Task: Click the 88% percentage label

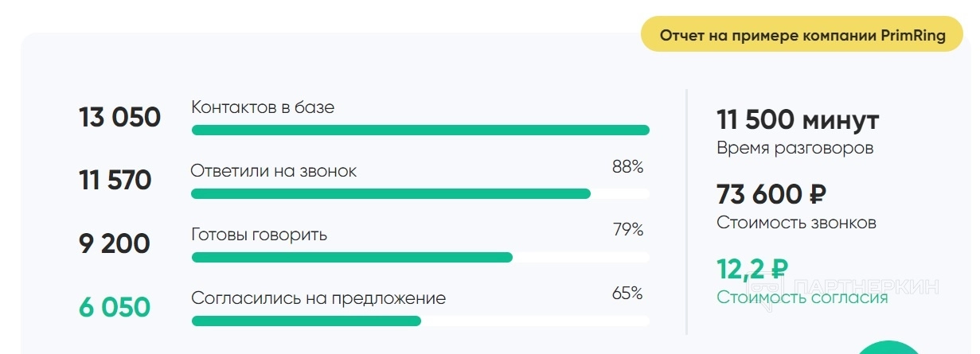Action: coord(627,167)
